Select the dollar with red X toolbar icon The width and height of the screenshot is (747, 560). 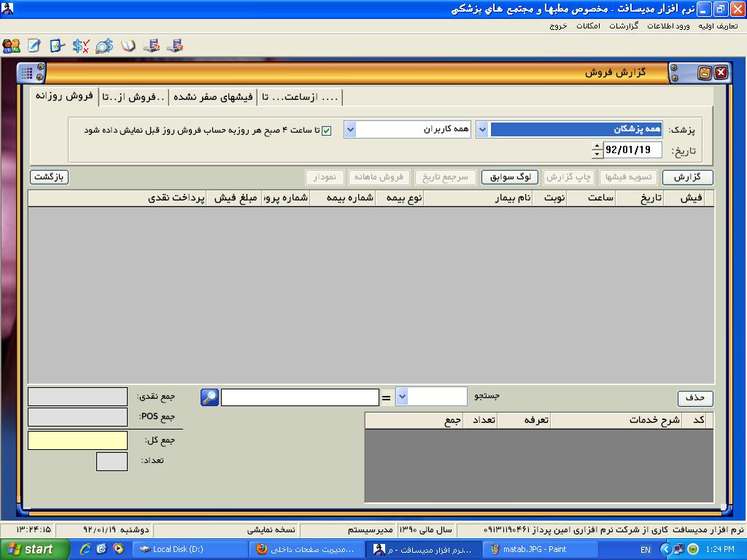coord(81,46)
